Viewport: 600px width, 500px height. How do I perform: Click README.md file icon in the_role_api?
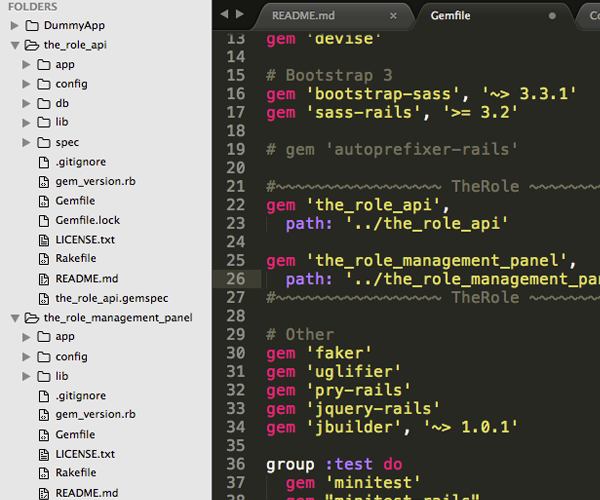(44, 279)
